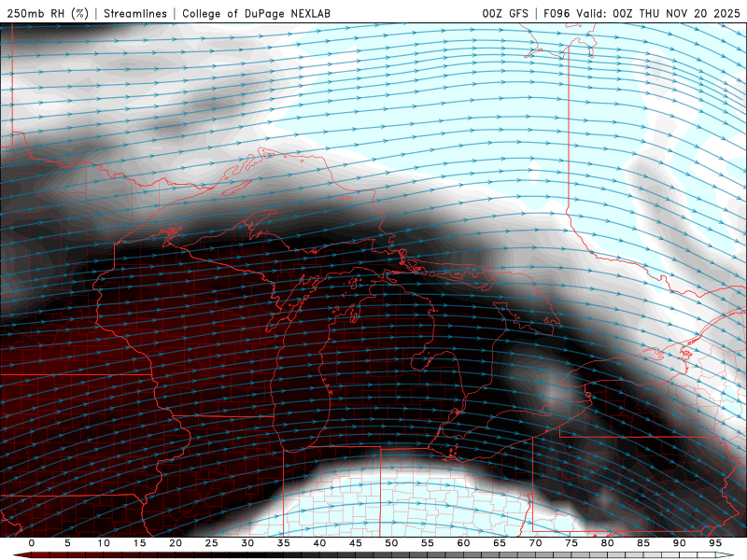Click the "55" color scale label

(x=428, y=543)
